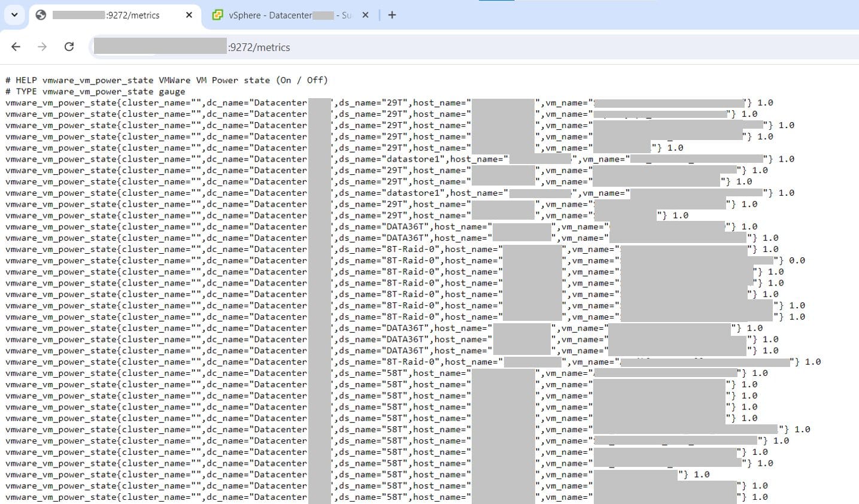Focus the address bar showing :9272/metrics
This screenshot has height=504, width=859.
(473, 47)
